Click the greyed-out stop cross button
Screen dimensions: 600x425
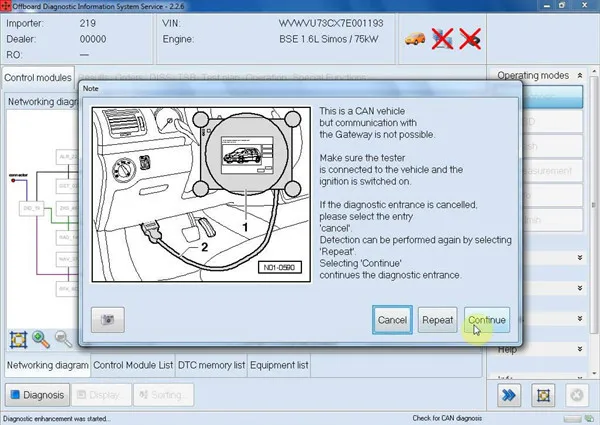(577, 395)
